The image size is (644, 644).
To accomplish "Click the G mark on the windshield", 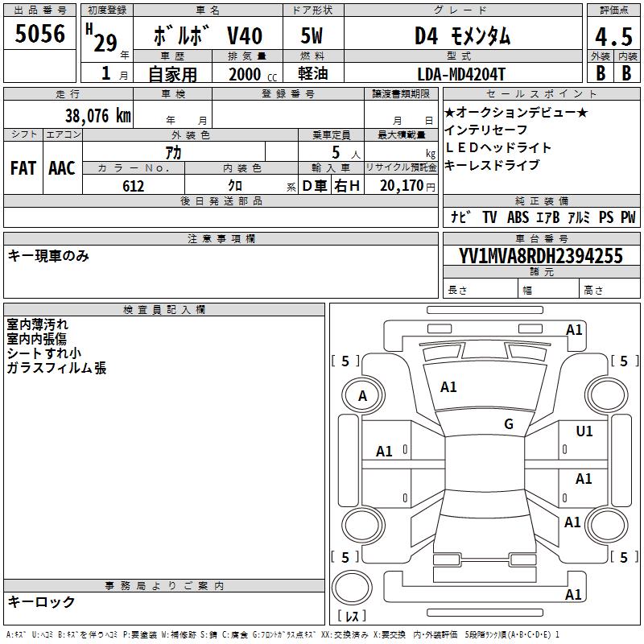I will [509, 424].
